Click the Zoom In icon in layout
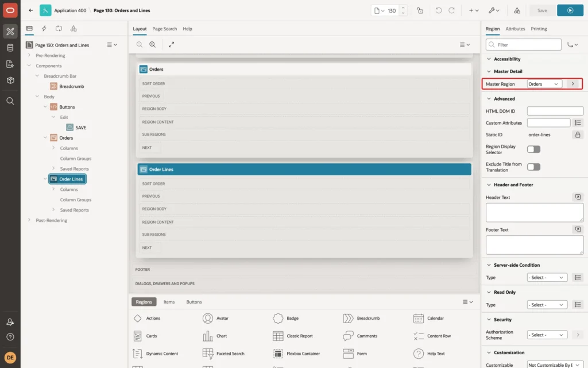This screenshot has height=368, width=588. (152, 44)
